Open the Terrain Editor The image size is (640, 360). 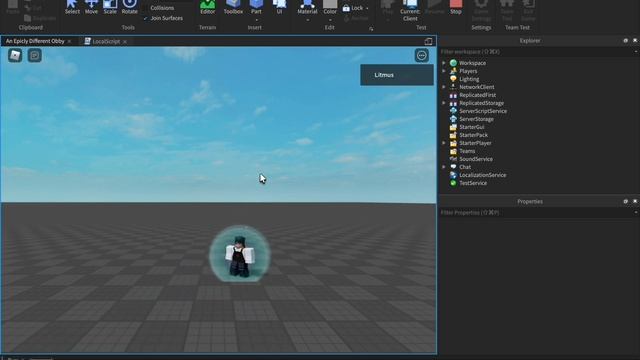pyautogui.click(x=207, y=7)
